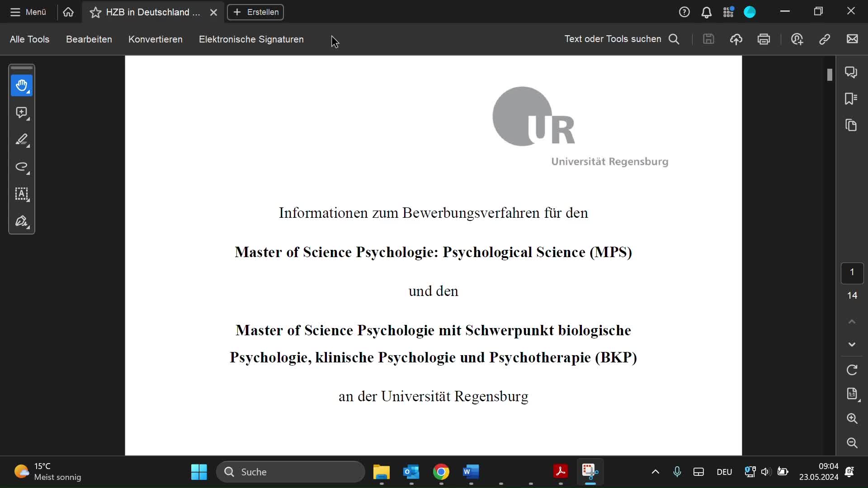868x488 pixels.
Task: Open File Explorer from taskbar
Action: pyautogui.click(x=382, y=472)
